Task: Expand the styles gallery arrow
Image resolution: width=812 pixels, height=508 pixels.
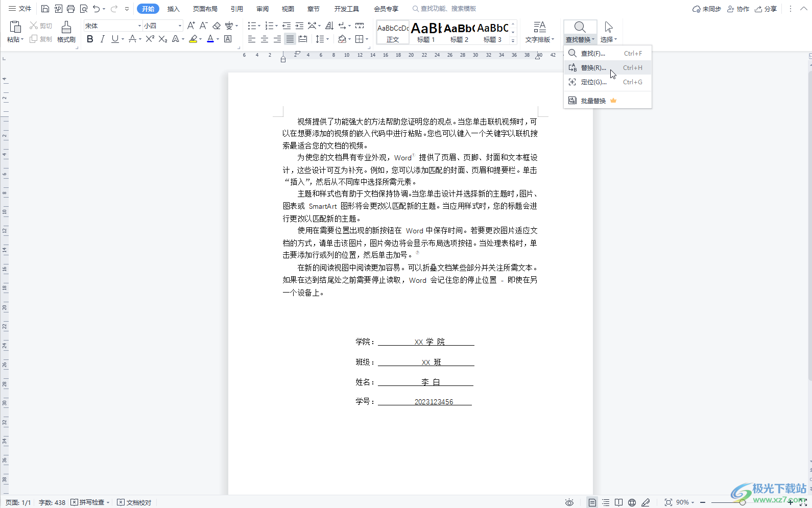Action: (513, 41)
